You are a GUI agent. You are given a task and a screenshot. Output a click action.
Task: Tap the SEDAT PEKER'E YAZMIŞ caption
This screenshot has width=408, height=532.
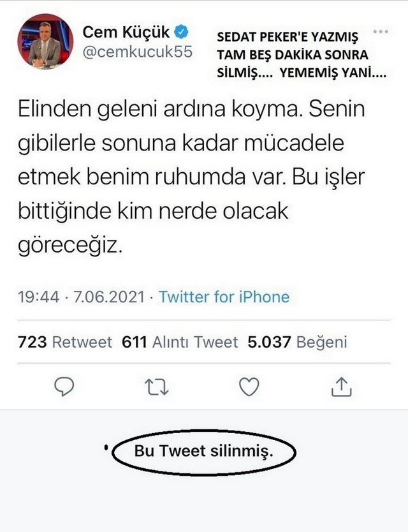[288, 36]
